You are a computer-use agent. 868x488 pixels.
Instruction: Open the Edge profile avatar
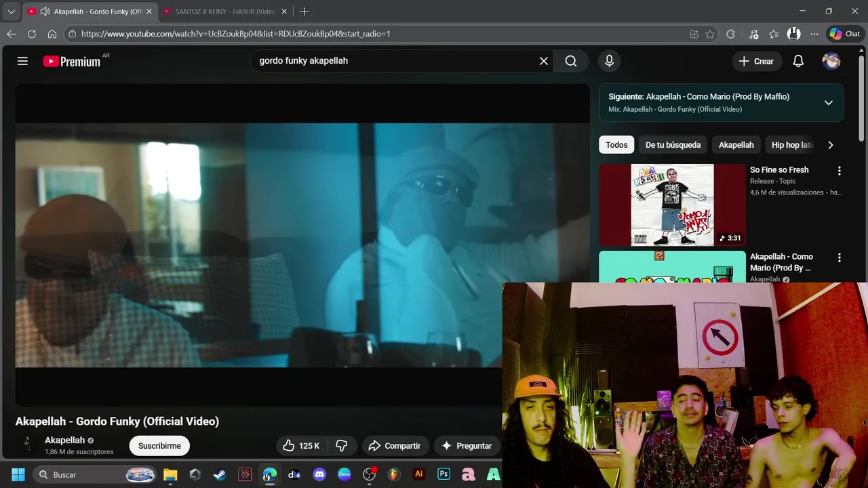793,34
